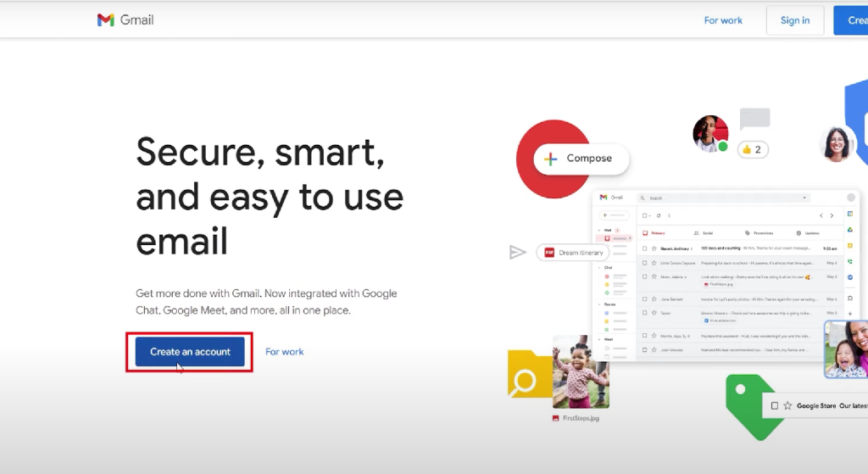Click the thumbs up reaction with count 2

753,149
